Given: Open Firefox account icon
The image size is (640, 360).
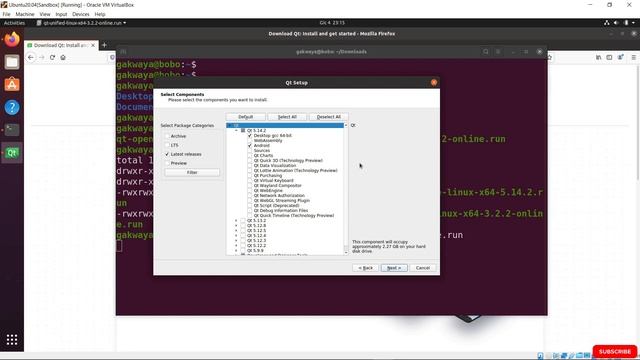Looking at the screenshot, I should pyautogui.click(x=620, y=58).
